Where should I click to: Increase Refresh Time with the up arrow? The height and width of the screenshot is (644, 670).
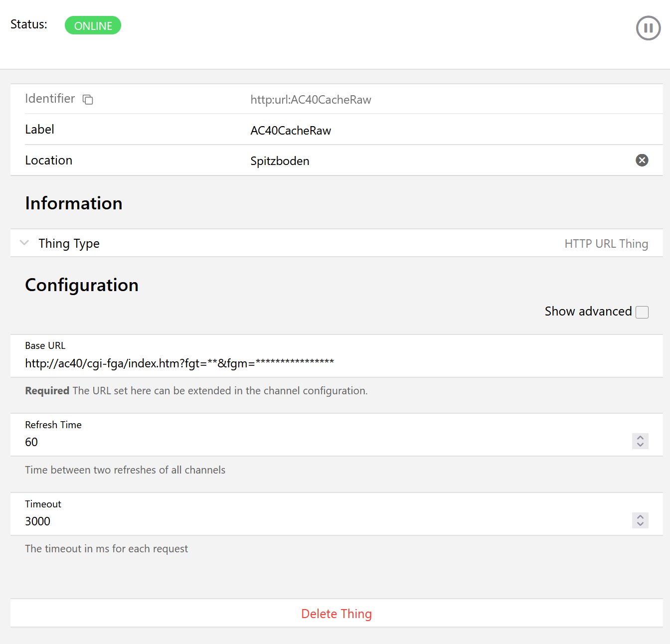pyautogui.click(x=640, y=437)
